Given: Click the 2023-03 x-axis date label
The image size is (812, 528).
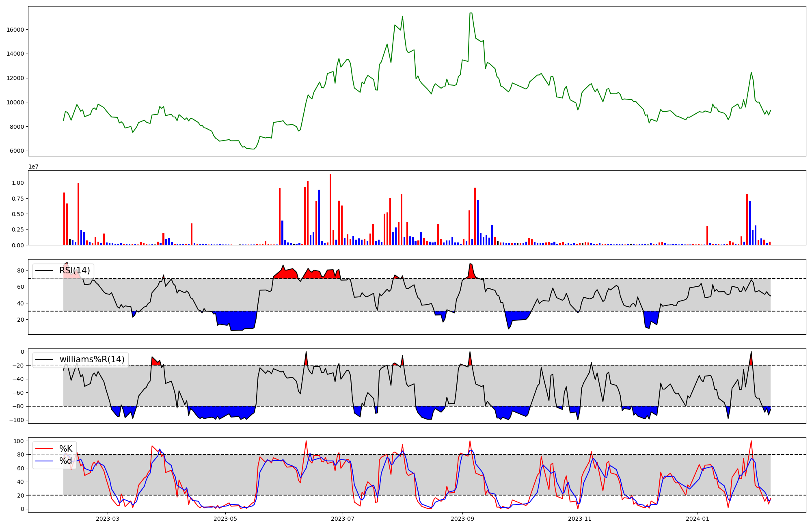Looking at the screenshot, I should [x=108, y=519].
